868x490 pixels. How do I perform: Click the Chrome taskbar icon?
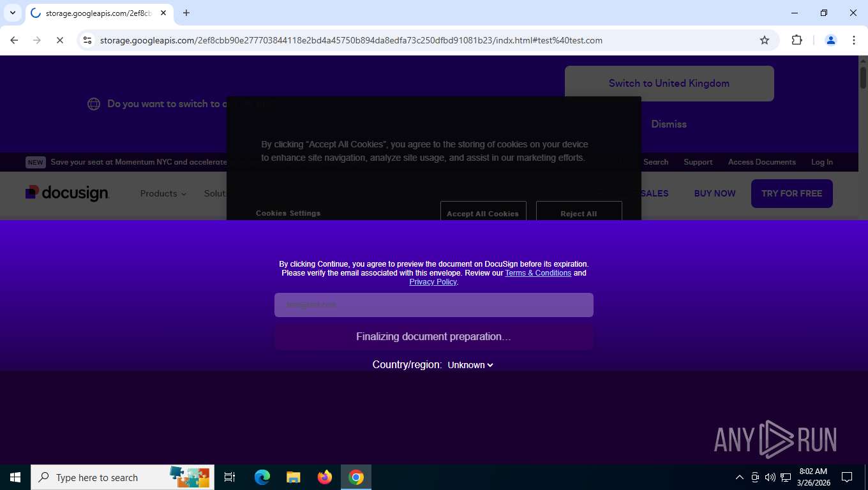[356, 477]
